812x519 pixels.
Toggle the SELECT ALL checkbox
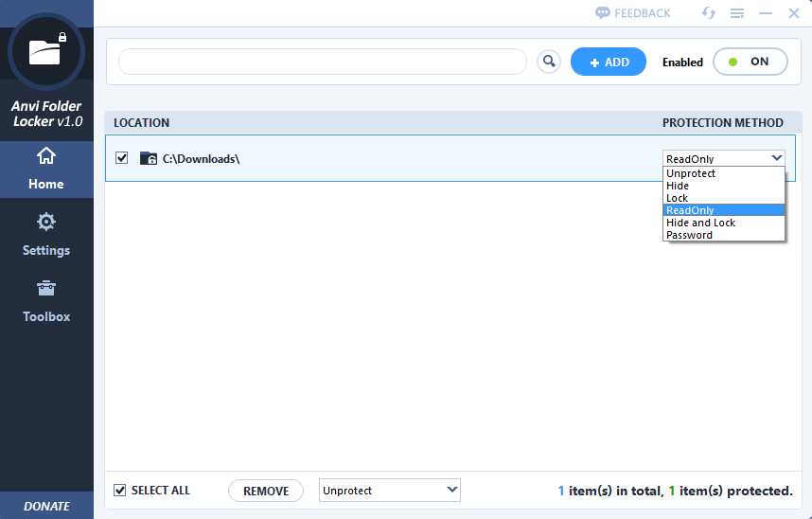tap(119, 490)
